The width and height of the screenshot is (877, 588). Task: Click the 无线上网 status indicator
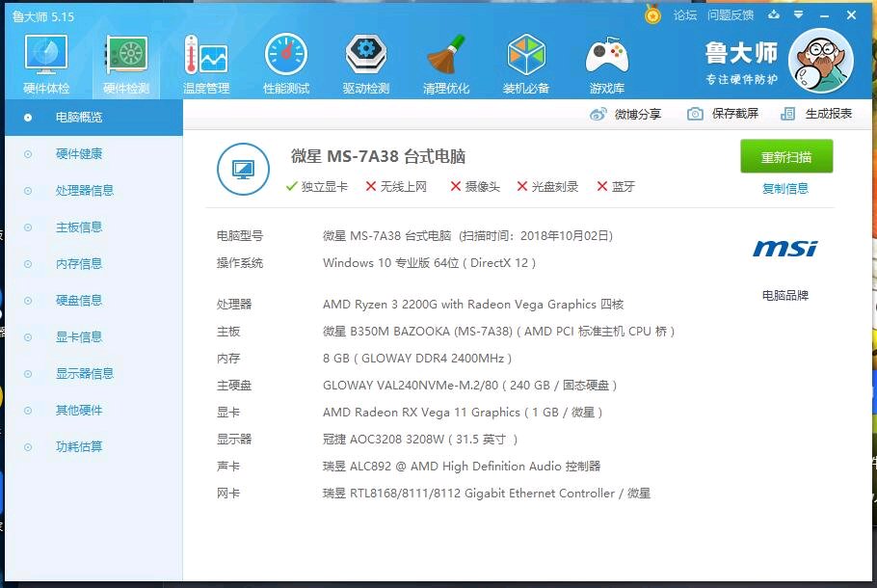pyautogui.click(x=396, y=187)
